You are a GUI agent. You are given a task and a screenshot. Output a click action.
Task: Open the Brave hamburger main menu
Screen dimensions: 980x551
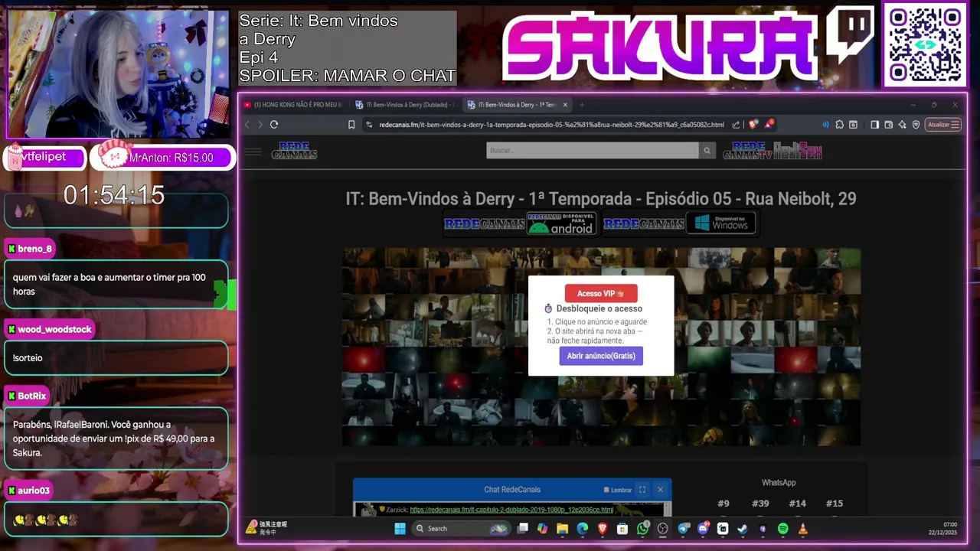(x=955, y=125)
